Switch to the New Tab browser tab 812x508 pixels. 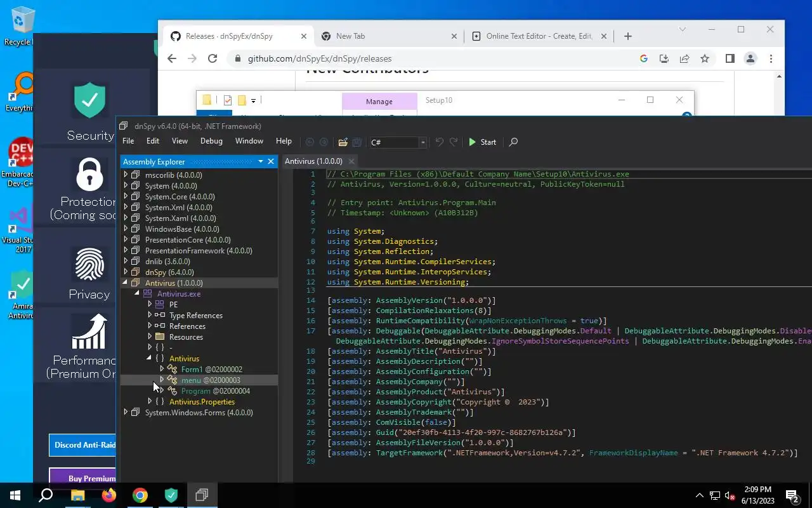[389, 36]
